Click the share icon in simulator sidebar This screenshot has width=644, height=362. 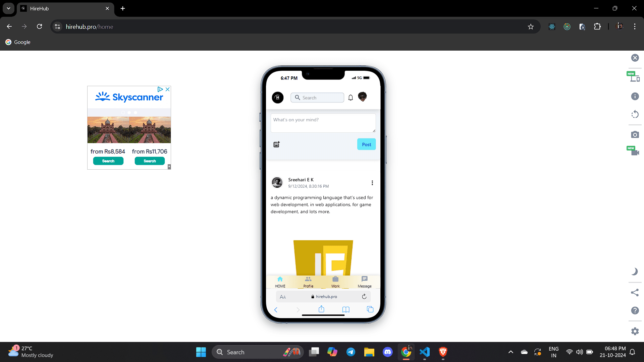point(635,293)
